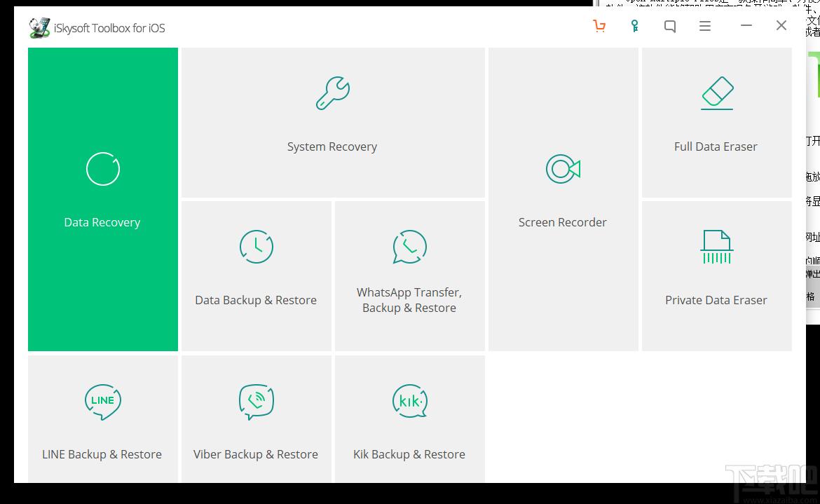Image resolution: width=820 pixels, height=504 pixels.
Task: Click the iSkysoft Toolbox app logo
Action: (x=39, y=28)
